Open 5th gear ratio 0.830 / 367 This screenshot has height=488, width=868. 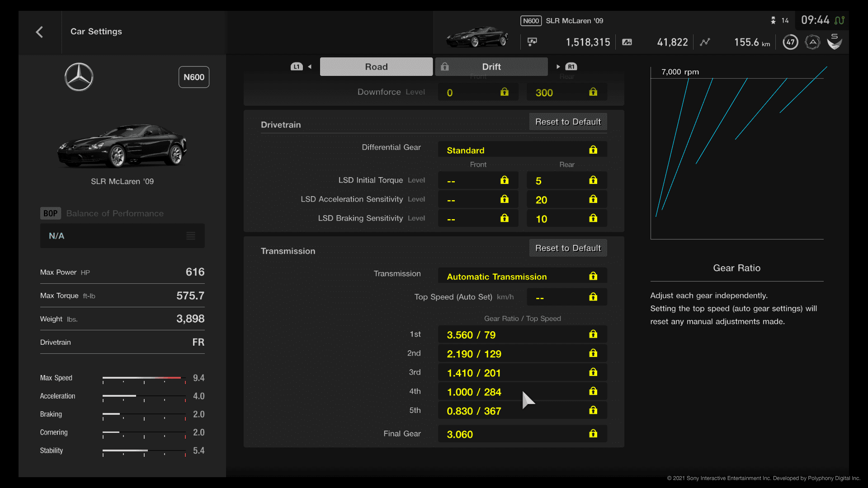tap(522, 410)
